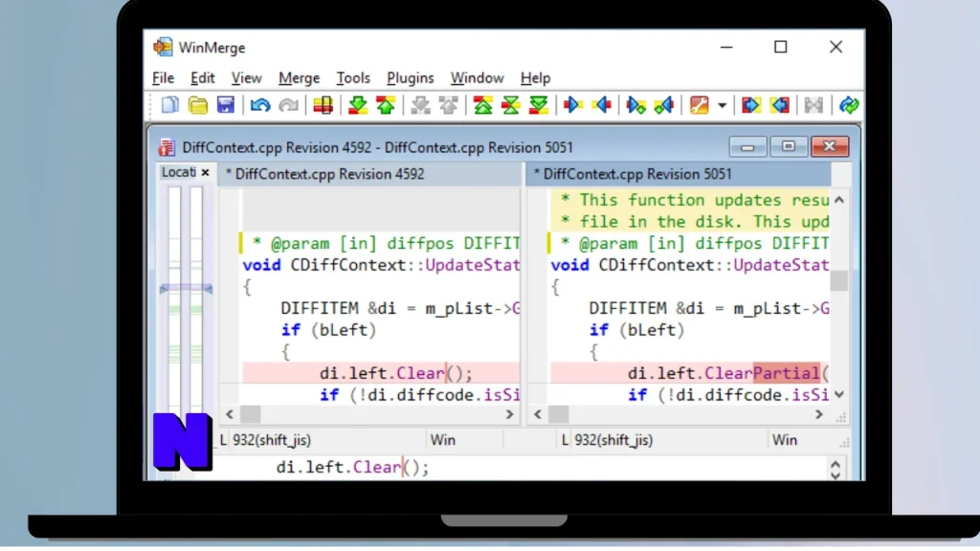Click right pane horizontal scrollbar thumb
Image resolution: width=980 pixels, height=551 pixels.
(x=559, y=415)
